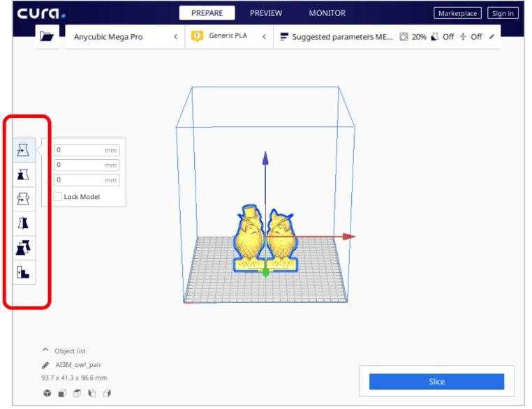Select the Rotate tool

pos(24,199)
